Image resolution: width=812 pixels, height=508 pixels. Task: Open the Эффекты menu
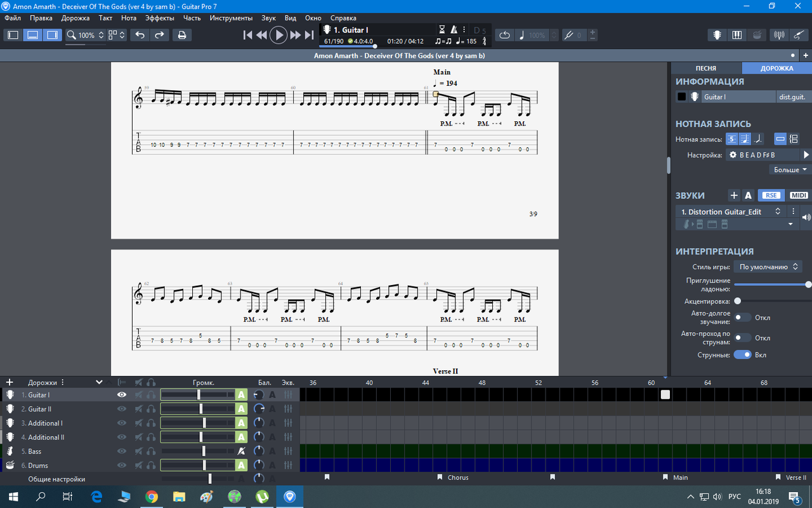160,18
